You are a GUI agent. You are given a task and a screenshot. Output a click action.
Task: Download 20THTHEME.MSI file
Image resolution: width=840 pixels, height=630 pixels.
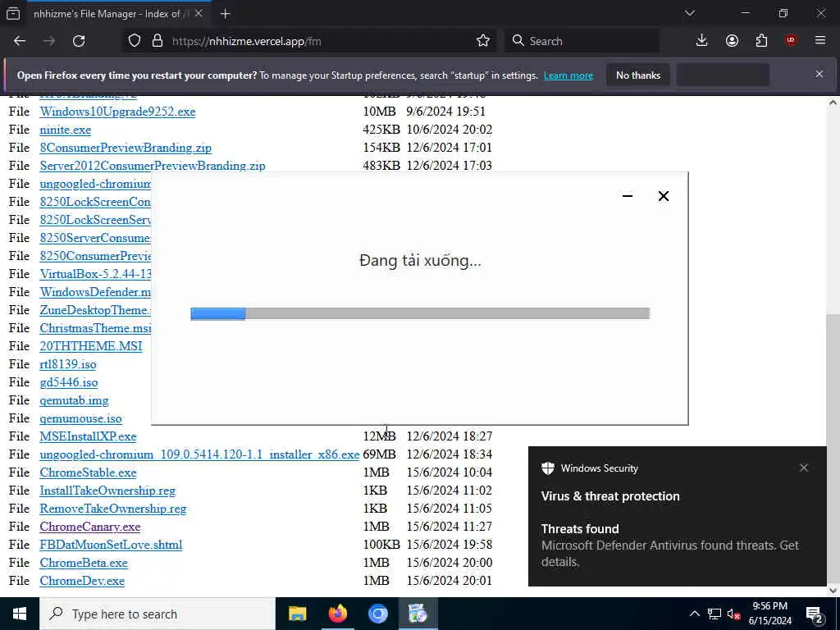click(91, 347)
